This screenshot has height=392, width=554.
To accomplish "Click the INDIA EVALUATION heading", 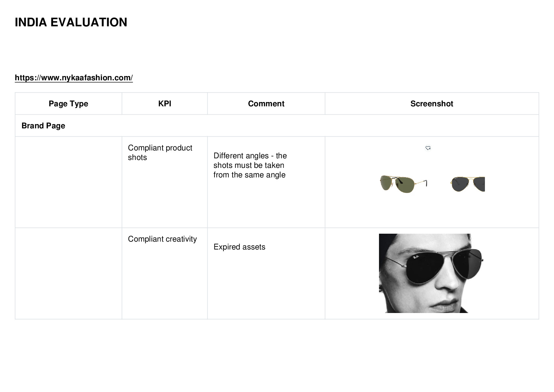I will coord(71,22).
